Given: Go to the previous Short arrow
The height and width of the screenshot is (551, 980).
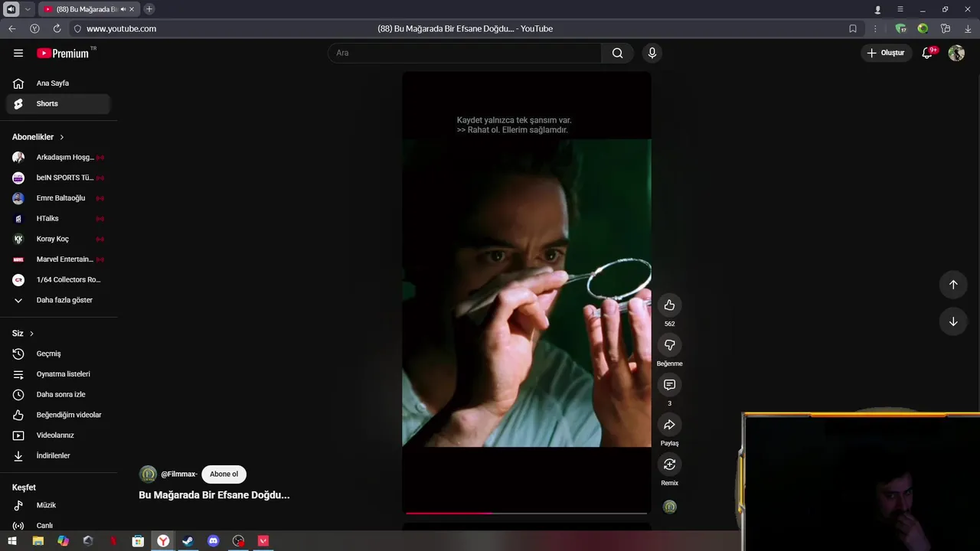Looking at the screenshot, I should tap(953, 285).
